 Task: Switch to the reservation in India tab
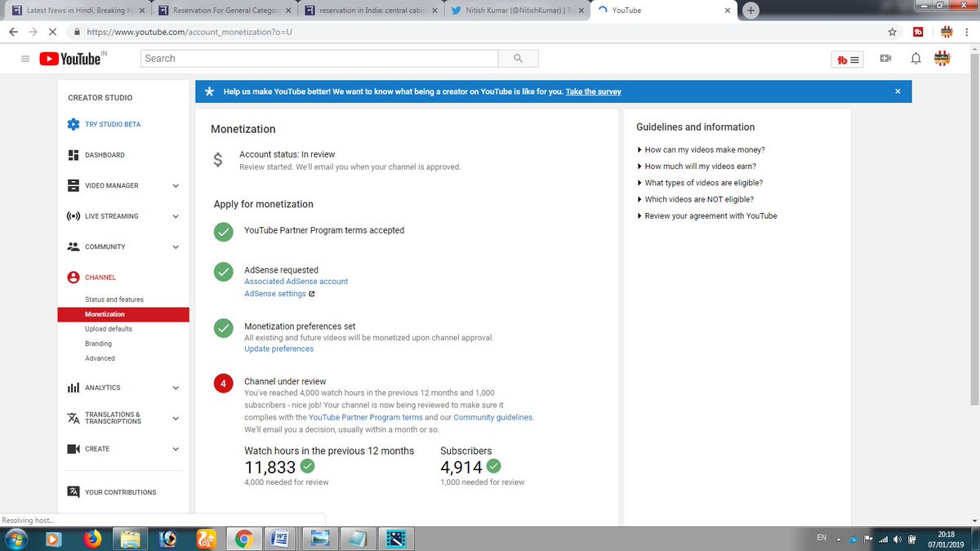click(372, 11)
